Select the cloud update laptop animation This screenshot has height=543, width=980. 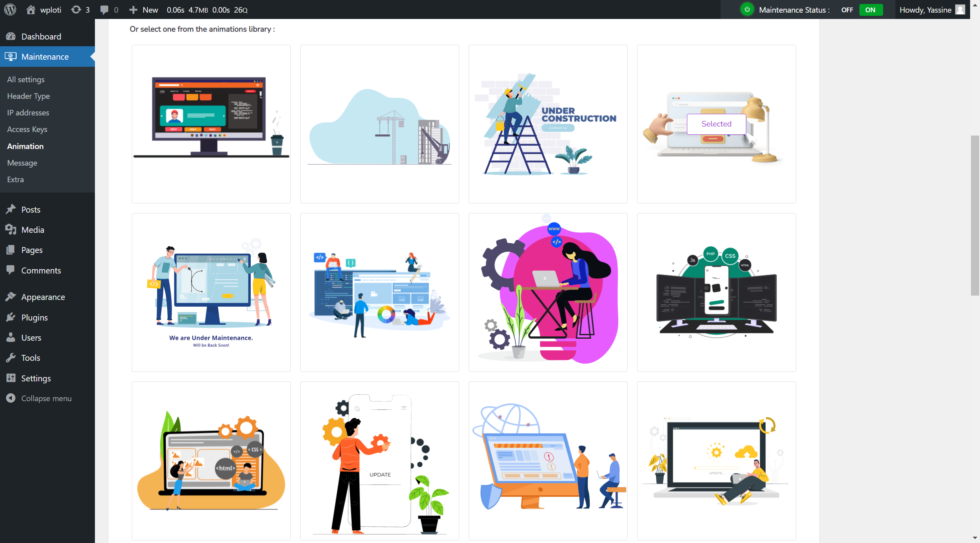pos(717,461)
